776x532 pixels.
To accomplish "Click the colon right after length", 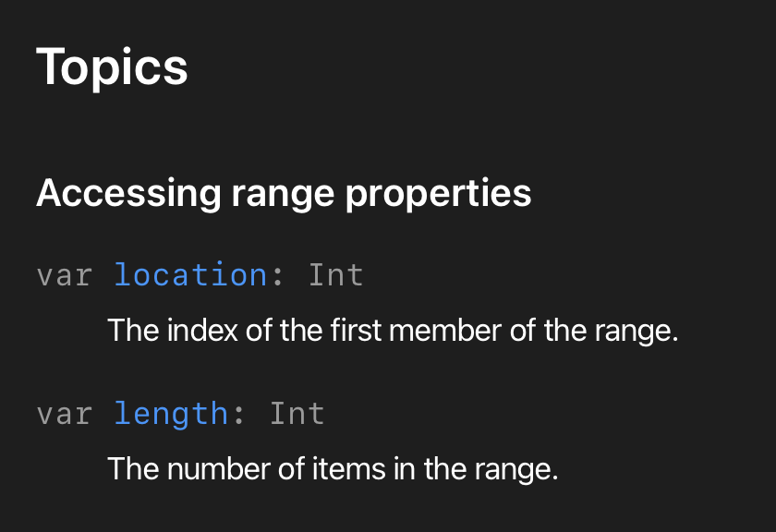I will [x=239, y=413].
